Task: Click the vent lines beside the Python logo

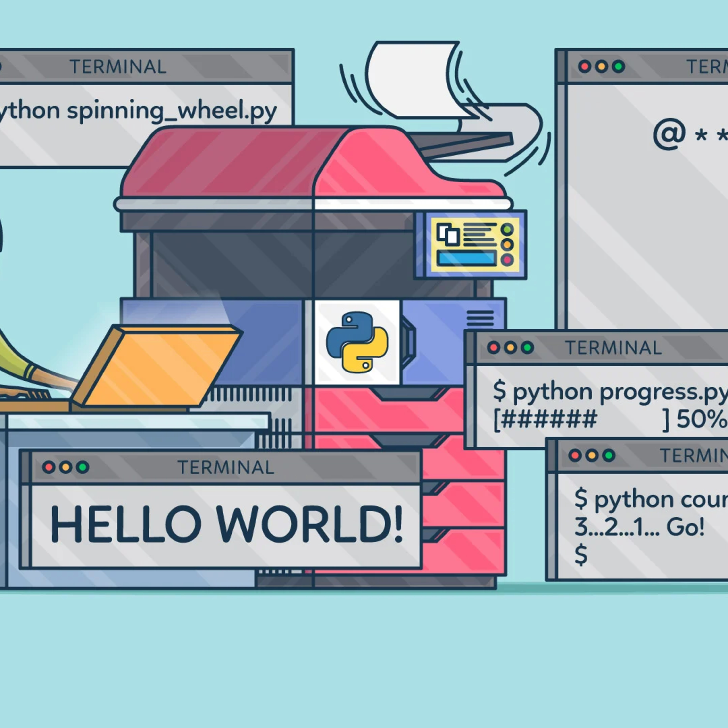Action: pos(480,318)
